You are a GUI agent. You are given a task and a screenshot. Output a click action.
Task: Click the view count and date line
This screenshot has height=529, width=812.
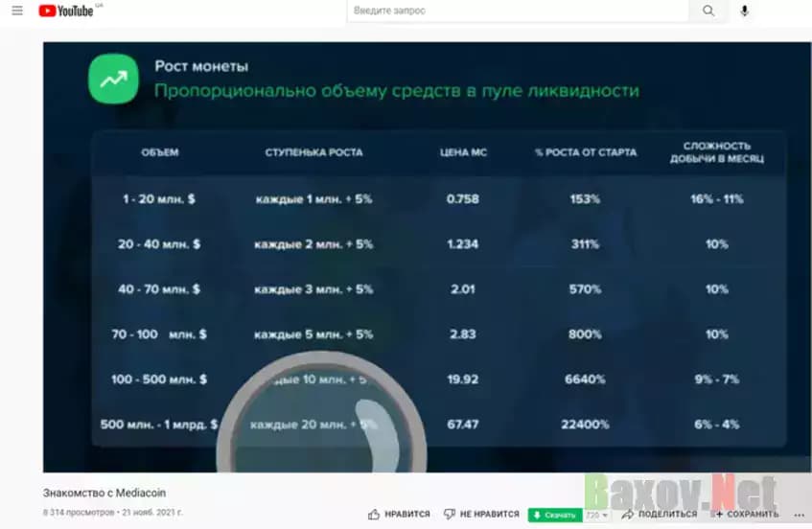point(113,513)
